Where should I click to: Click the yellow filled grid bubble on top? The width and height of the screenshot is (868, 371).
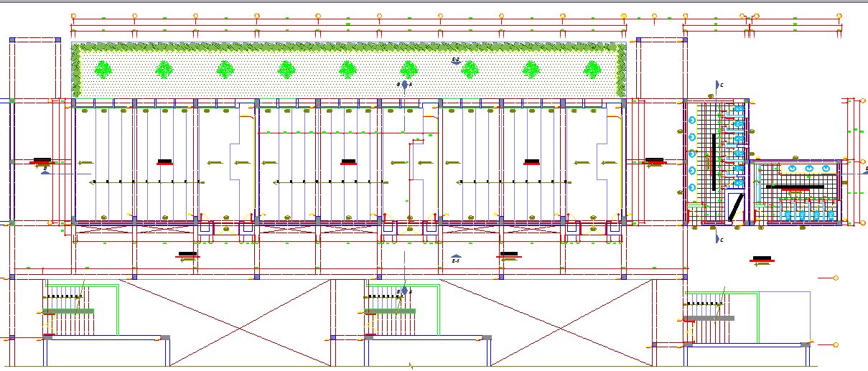point(624,15)
